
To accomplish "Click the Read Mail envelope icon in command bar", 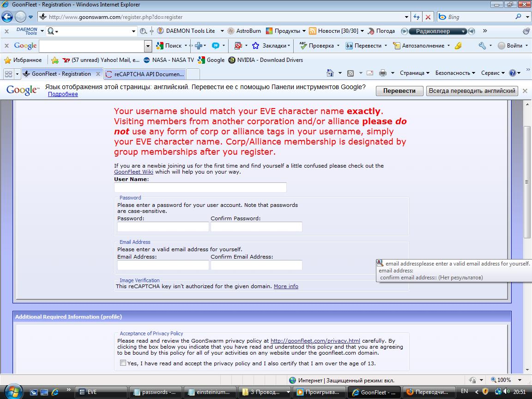I will (x=370, y=73).
